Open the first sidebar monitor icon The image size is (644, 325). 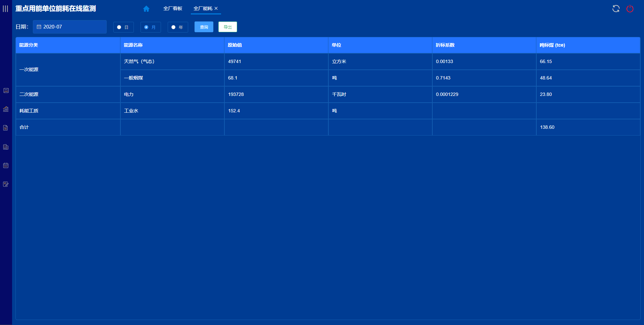[x=6, y=91]
